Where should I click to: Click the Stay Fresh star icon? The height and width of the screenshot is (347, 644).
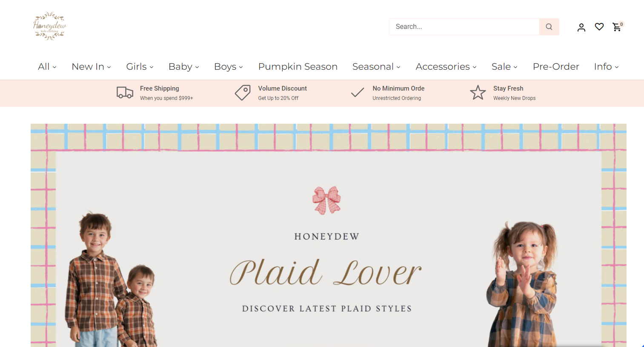pos(478,92)
